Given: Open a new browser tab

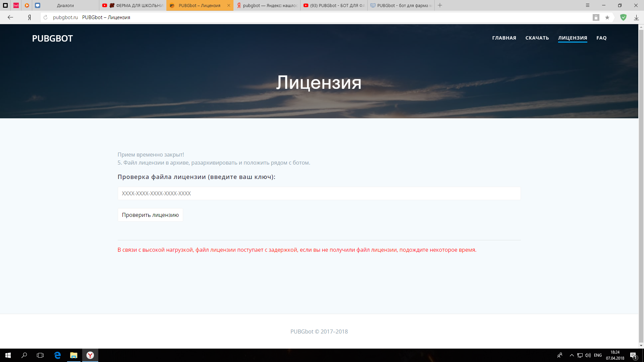Looking at the screenshot, I should (440, 5).
